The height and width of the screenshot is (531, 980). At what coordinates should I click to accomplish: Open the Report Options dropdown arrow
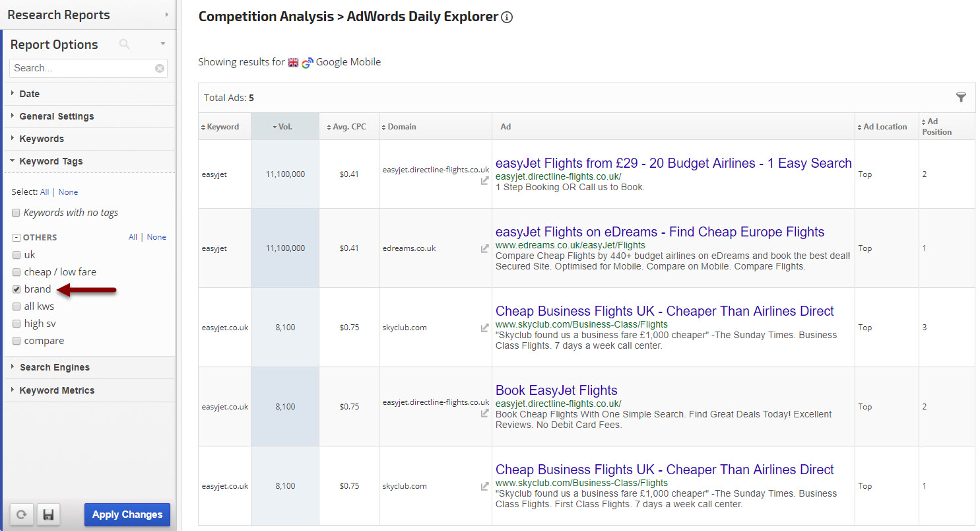click(162, 44)
